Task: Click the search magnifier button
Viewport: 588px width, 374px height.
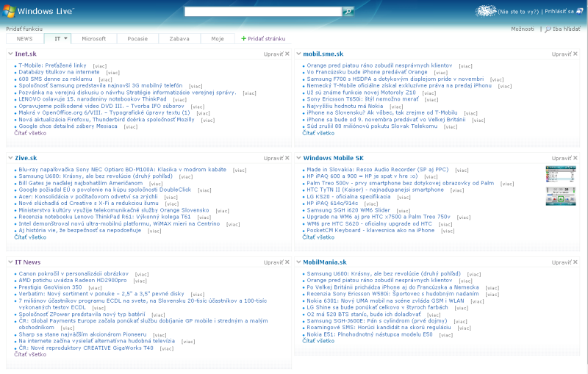Action: pos(348,11)
